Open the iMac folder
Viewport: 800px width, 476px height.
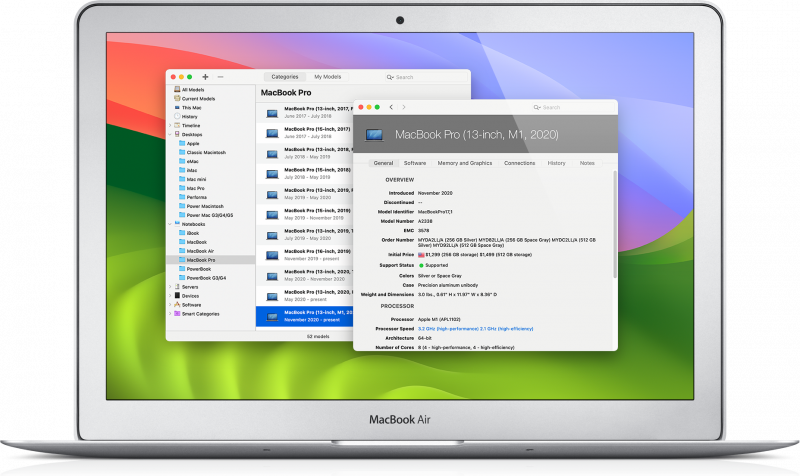click(191, 170)
